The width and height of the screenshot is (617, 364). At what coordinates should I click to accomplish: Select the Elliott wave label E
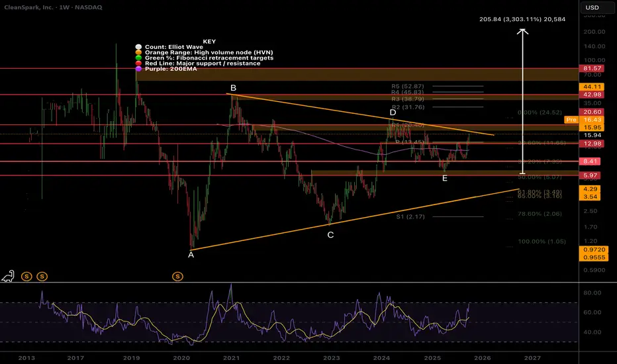[445, 178]
